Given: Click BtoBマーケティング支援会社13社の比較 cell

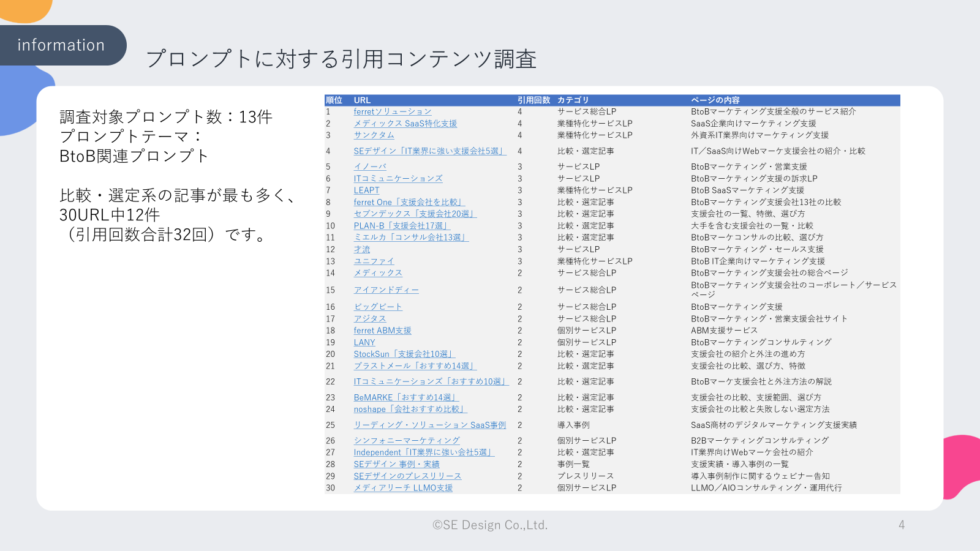Looking at the screenshot, I should [766, 202].
